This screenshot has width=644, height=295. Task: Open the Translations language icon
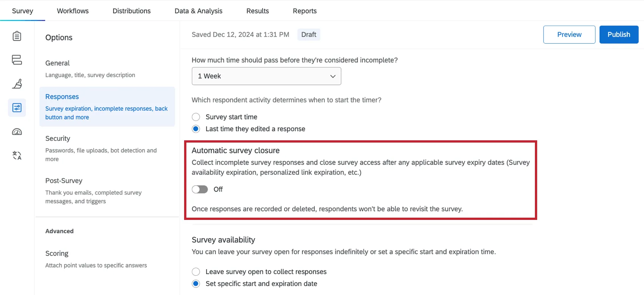17,155
